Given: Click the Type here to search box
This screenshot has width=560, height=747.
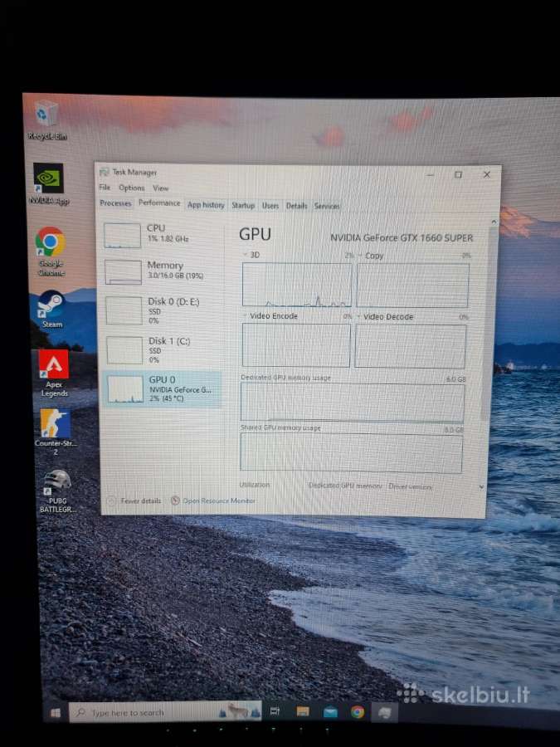Looking at the screenshot, I should pos(165,713).
